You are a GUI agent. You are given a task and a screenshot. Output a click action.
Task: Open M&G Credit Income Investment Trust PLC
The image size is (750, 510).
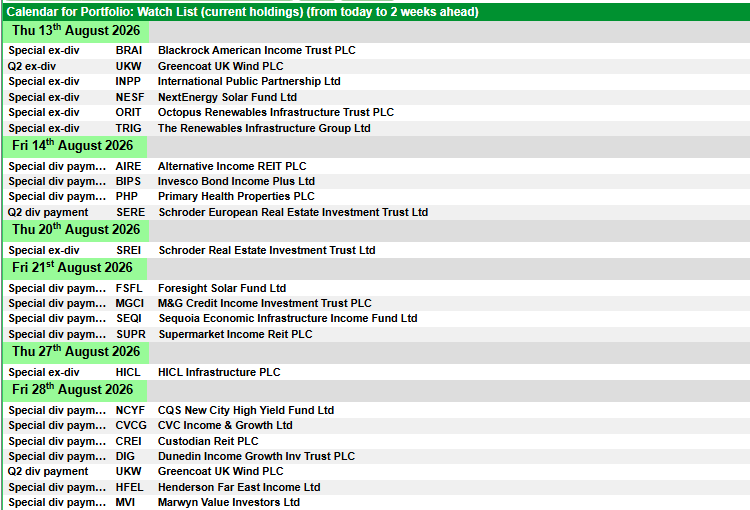point(265,303)
